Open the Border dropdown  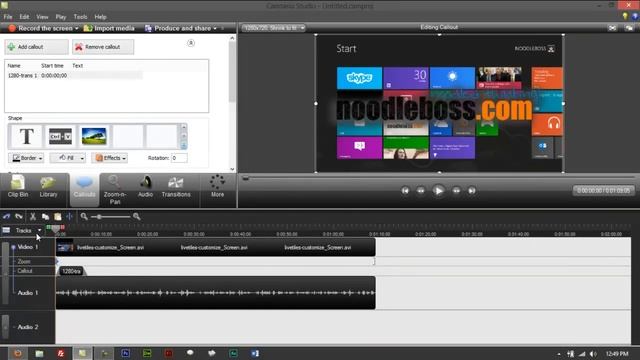click(x=26, y=158)
